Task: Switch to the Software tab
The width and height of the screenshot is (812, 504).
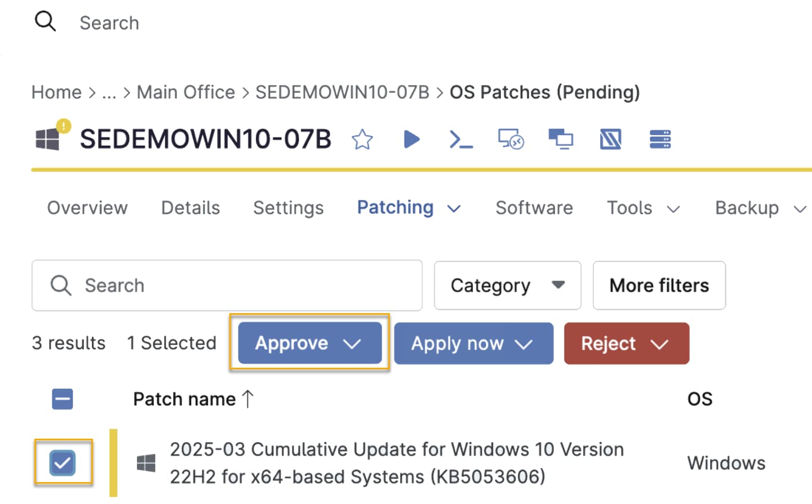Action: [534, 208]
